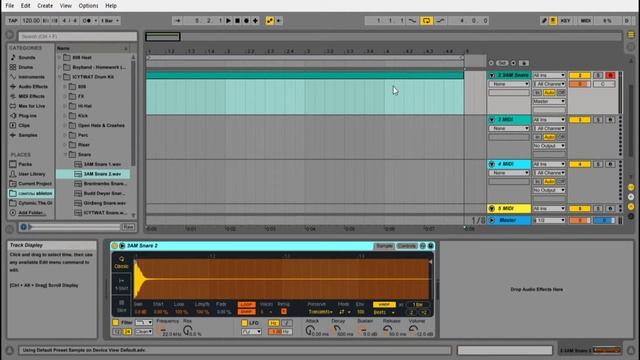This screenshot has height=360, width=640.
Task: Select the Max for Live category
Action: (x=31, y=106)
